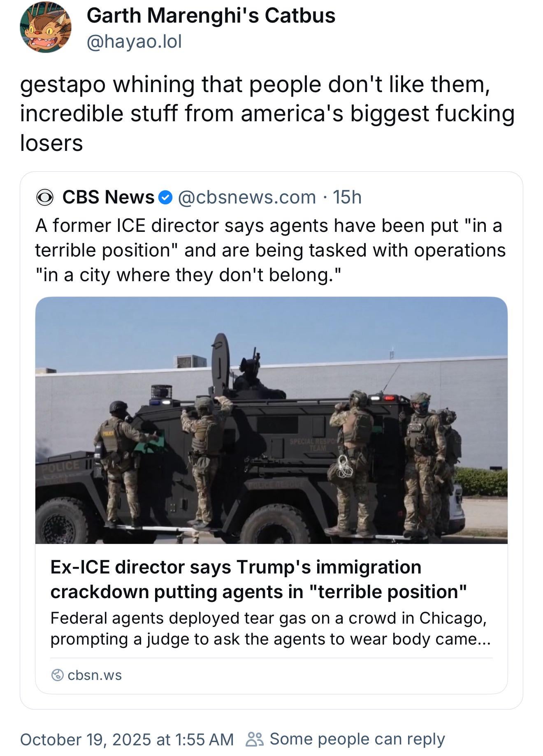
Task: Tap the "Some people can reply" label
Action: (357, 739)
